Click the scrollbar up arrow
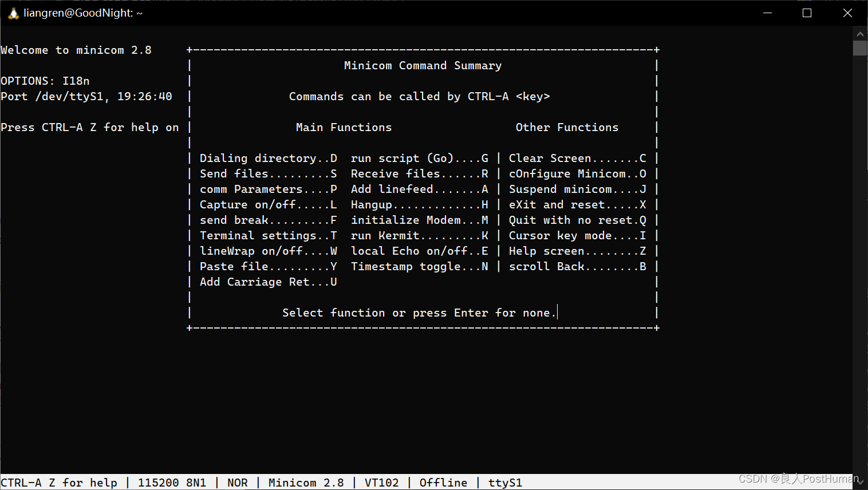Screen dimensions: 868x490 pos(860,34)
